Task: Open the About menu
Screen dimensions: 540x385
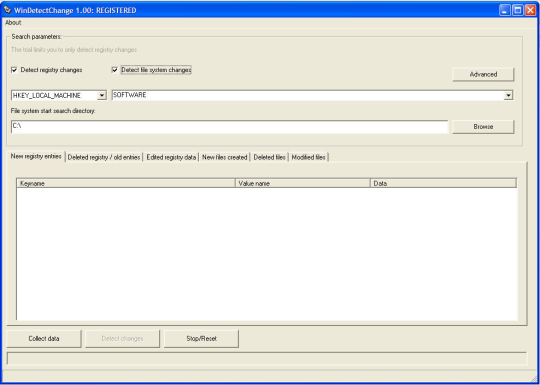Action: coord(13,23)
